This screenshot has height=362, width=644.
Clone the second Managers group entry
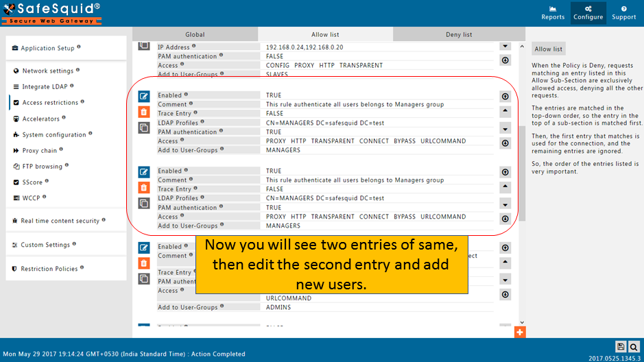click(x=144, y=203)
